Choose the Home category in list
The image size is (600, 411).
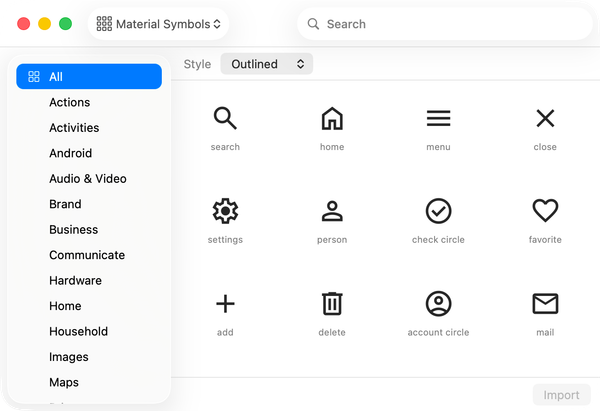point(89,306)
